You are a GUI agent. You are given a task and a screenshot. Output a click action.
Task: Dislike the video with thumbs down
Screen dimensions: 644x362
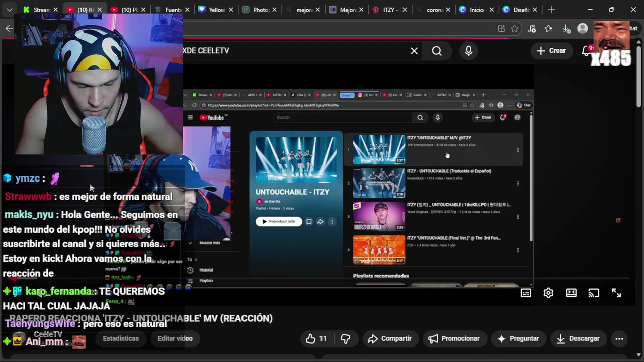[x=345, y=339]
